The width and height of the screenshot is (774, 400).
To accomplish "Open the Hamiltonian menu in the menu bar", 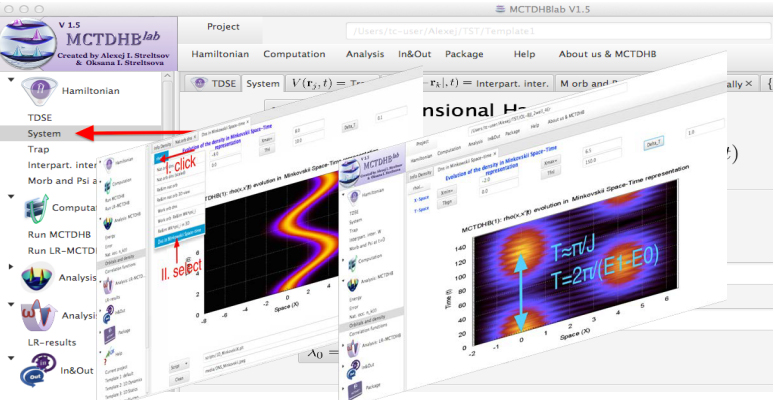I will coord(220,54).
